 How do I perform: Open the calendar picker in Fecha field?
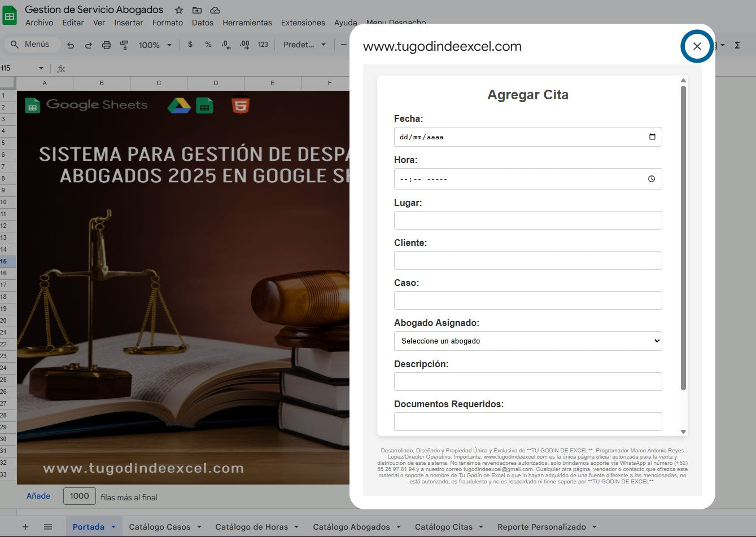[x=652, y=137]
